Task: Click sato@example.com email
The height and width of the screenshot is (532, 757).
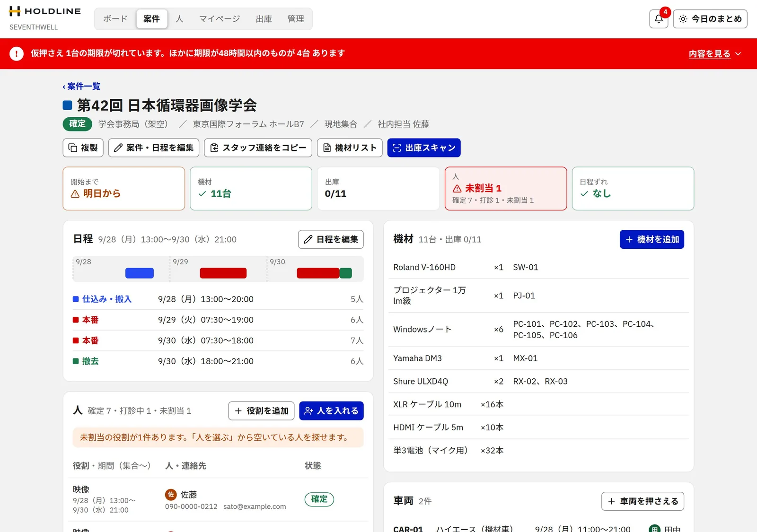Action: 255,506
